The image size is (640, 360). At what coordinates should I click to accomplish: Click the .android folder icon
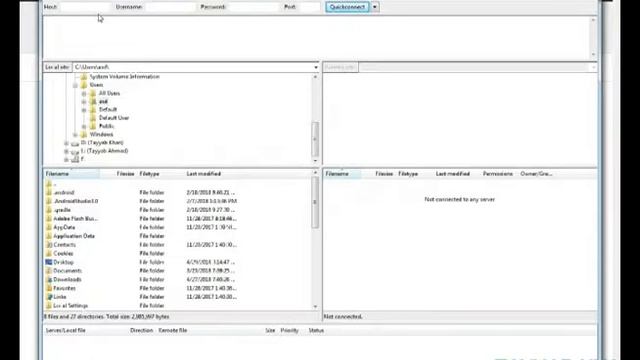(x=49, y=193)
